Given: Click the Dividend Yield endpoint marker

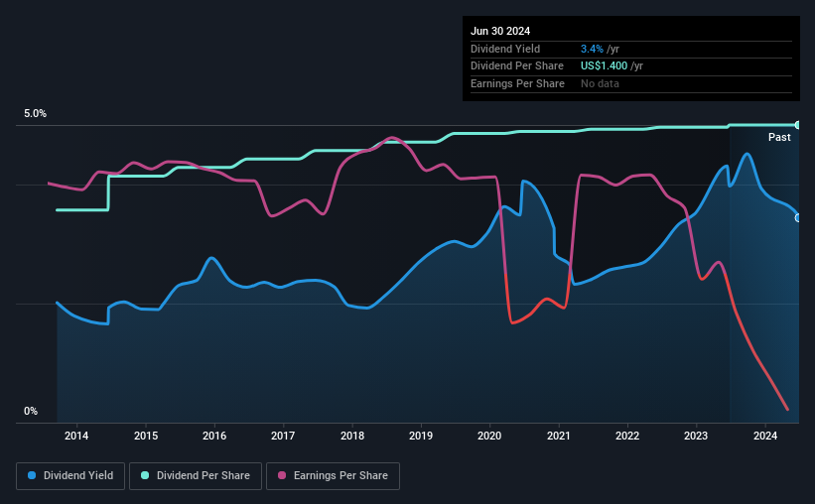Looking at the screenshot, I should [798, 217].
